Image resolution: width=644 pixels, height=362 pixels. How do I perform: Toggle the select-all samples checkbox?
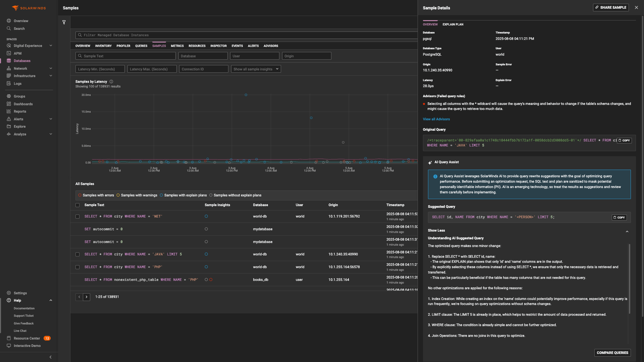(77, 205)
